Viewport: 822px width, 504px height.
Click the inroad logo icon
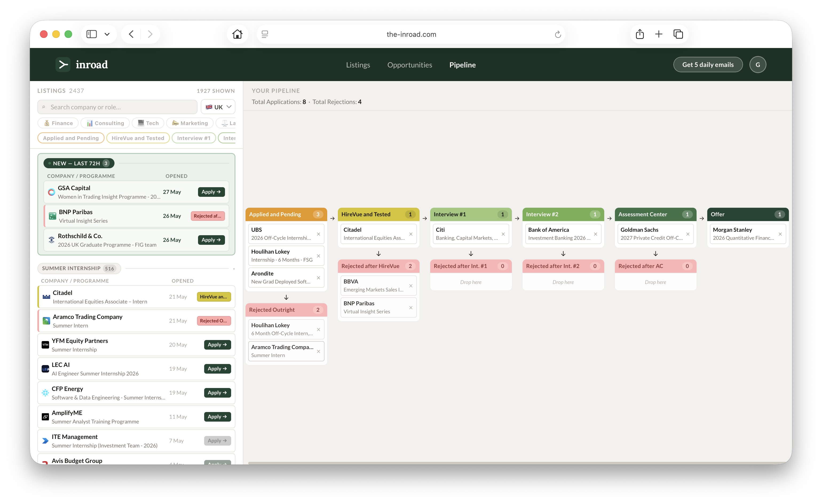point(63,65)
